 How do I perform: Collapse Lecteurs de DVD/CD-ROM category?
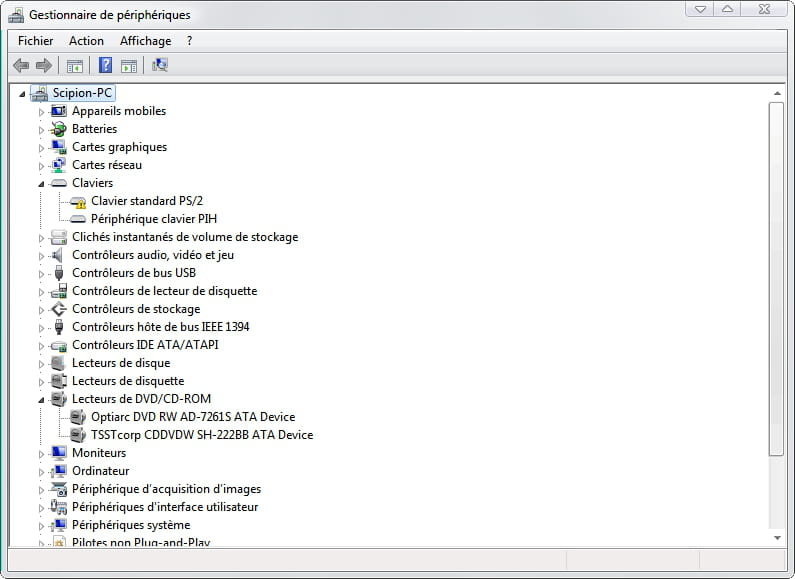click(x=42, y=399)
